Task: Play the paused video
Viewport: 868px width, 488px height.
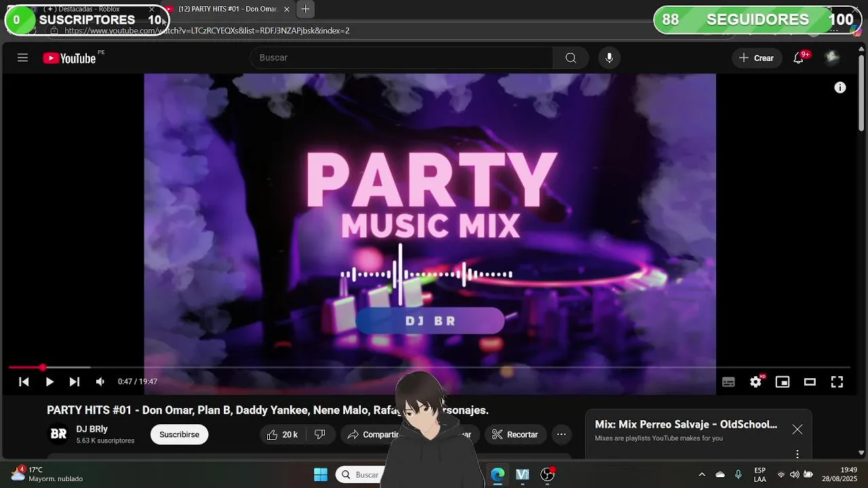Action: (x=50, y=382)
